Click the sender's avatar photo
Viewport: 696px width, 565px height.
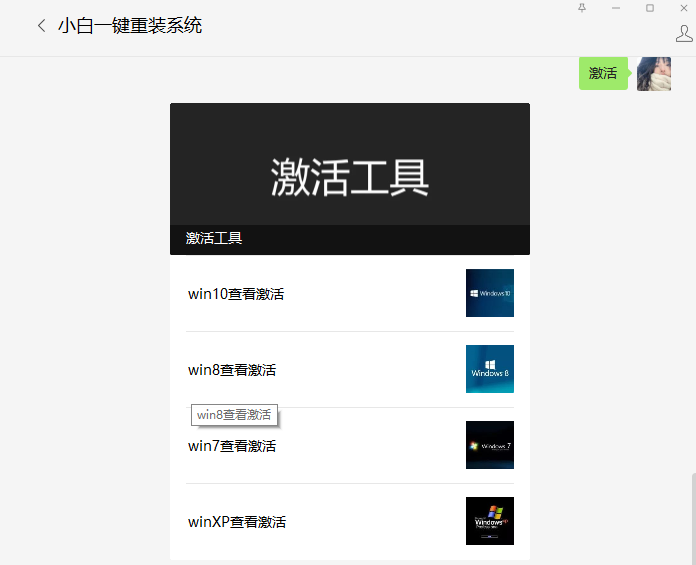click(653, 74)
